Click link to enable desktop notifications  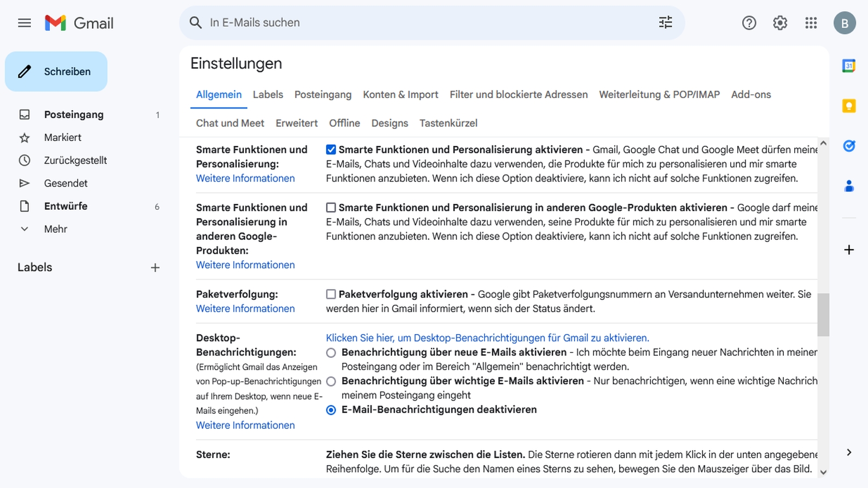click(487, 338)
